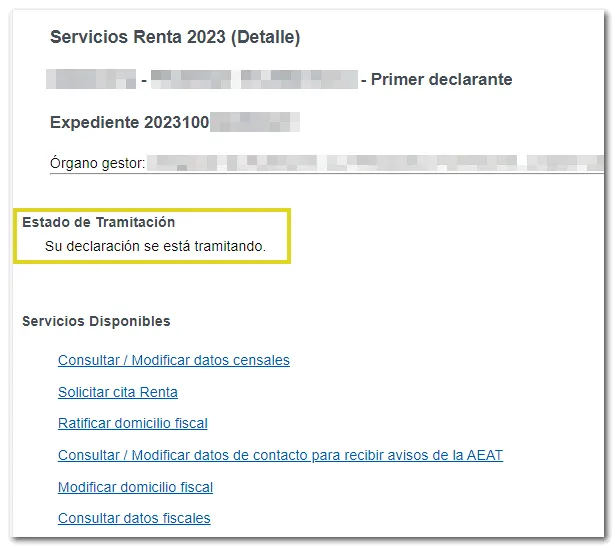This screenshot has height=548, width=615.
Task: Open contact data link for AEAT notices
Action: pyautogui.click(x=280, y=455)
